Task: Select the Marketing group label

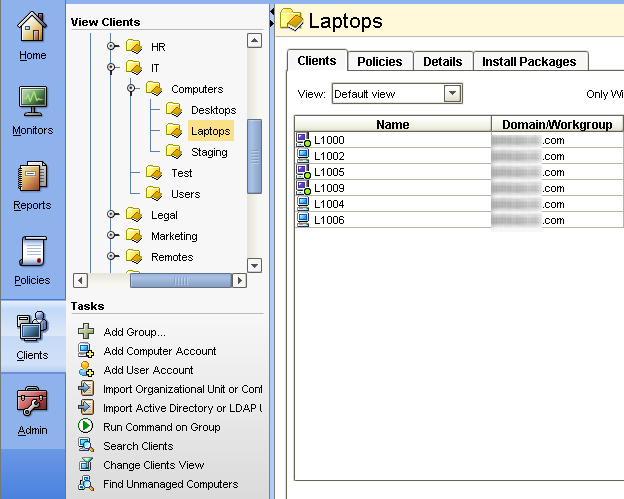Action: [x=174, y=236]
